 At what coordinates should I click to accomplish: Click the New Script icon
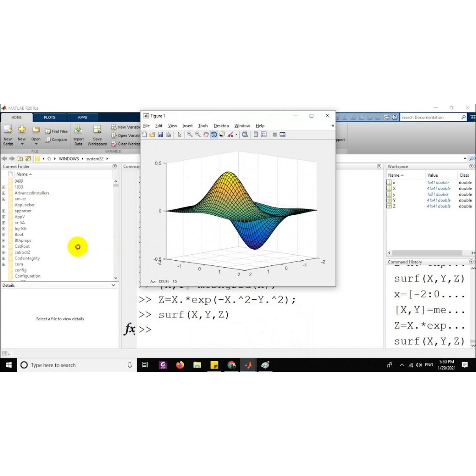tap(8, 134)
